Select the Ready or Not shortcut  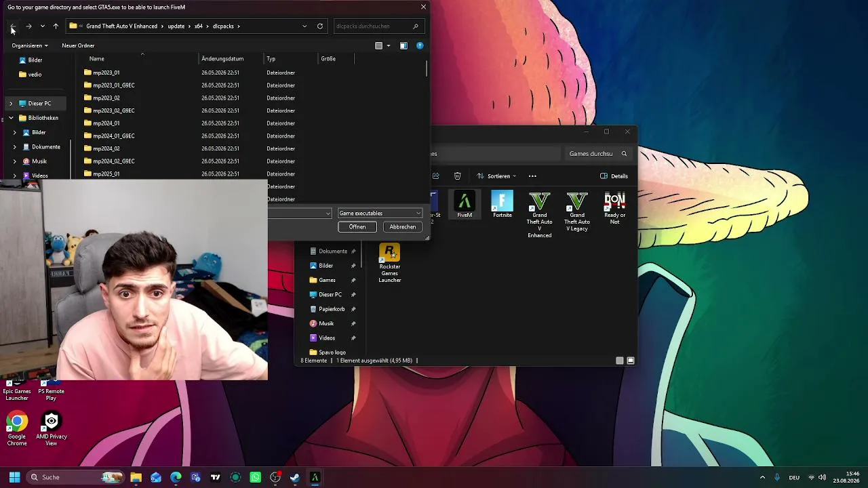[x=614, y=209]
